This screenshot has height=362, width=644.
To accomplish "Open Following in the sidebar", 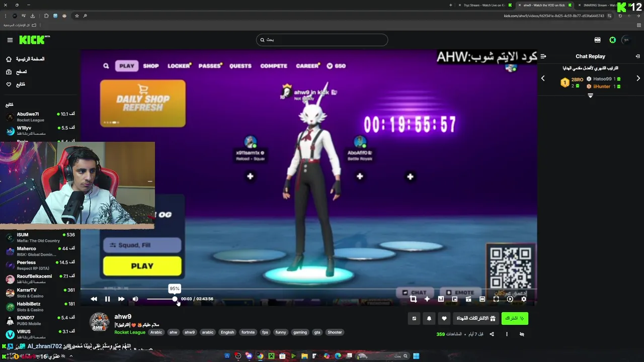I will coord(16,84).
